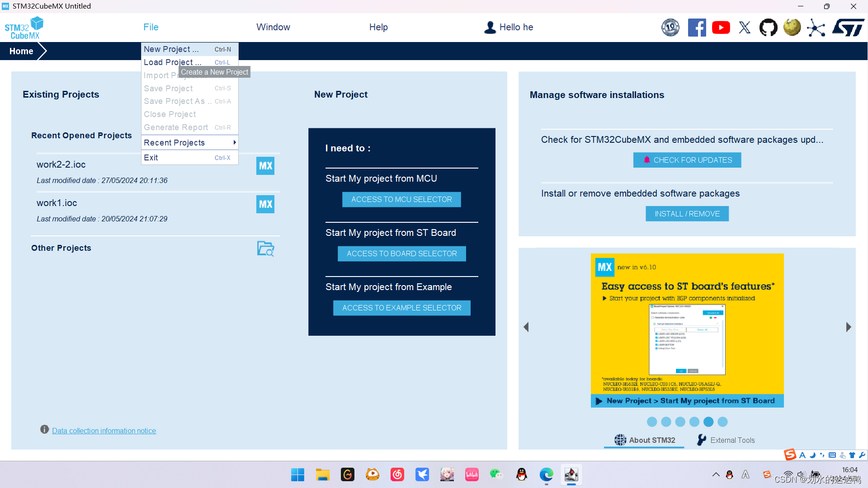Click INSTALL / REMOVE button

tap(687, 214)
